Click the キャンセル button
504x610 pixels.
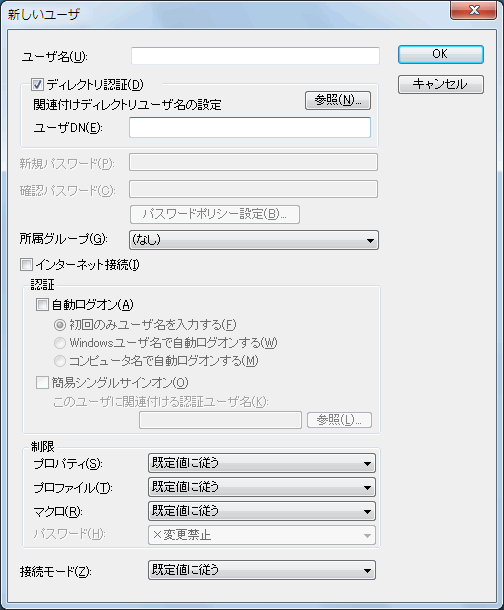tap(441, 84)
